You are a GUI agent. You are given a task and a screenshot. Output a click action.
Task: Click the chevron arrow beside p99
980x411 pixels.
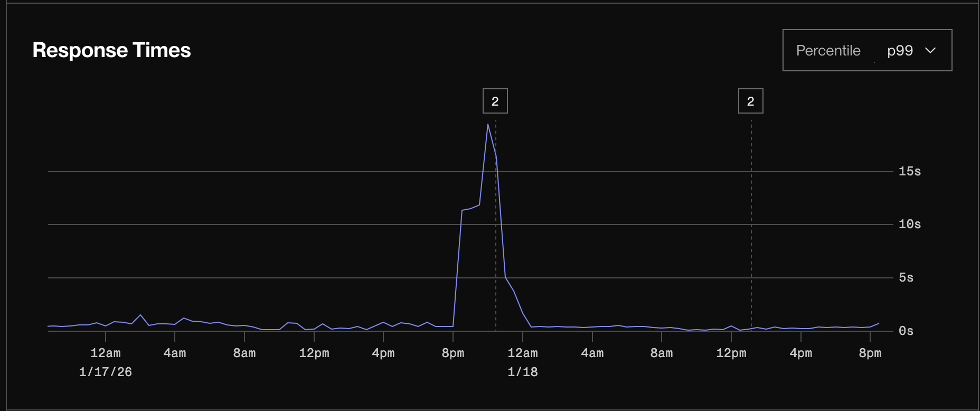coord(930,51)
